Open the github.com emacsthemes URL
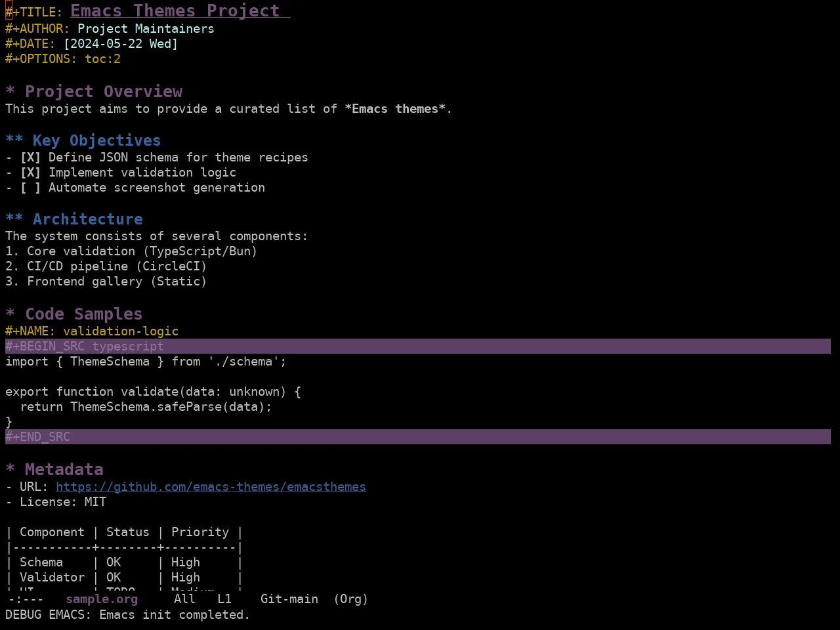840x630 pixels. pos(211,487)
